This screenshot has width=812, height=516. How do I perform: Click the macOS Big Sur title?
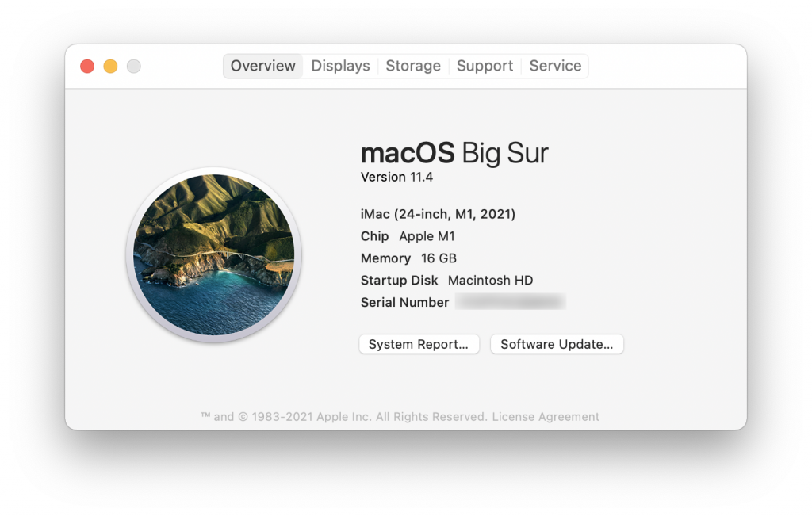tap(454, 152)
